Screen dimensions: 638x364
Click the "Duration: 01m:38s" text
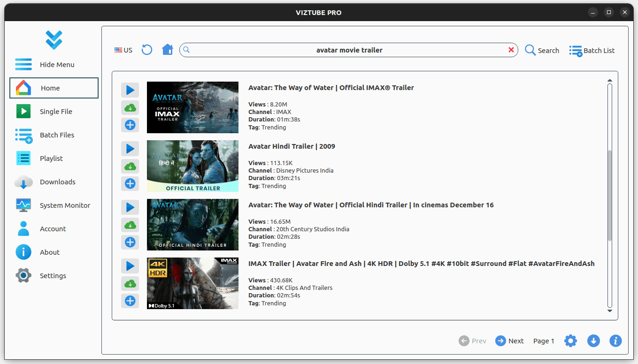tap(274, 120)
